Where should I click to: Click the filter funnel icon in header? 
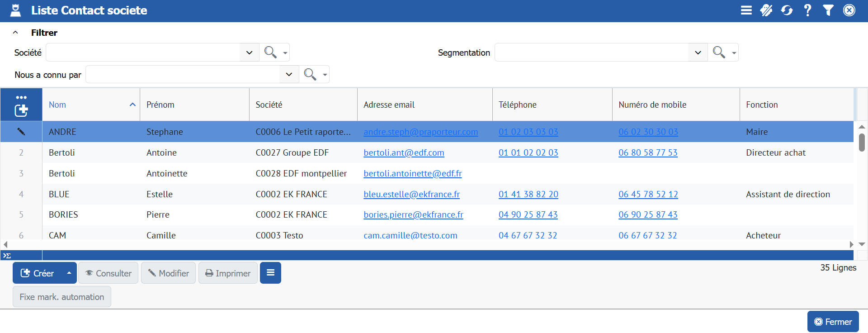828,10
